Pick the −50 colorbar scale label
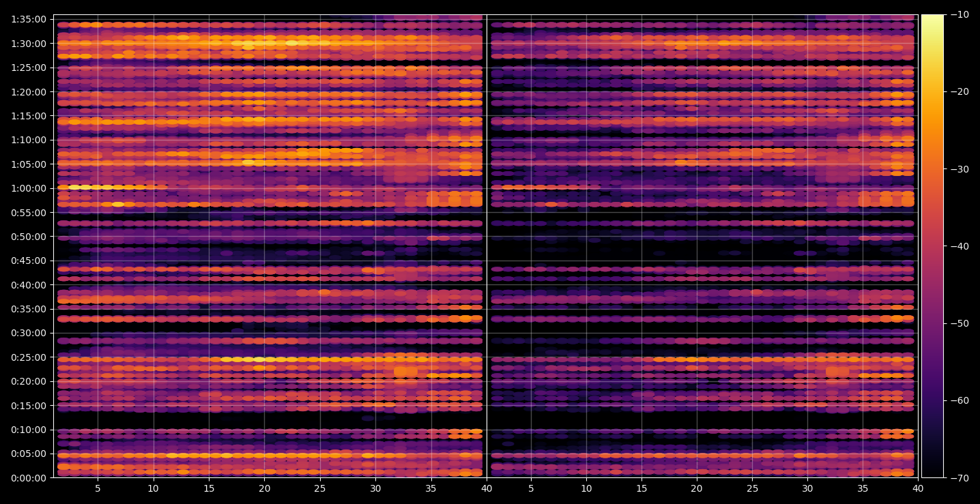The image size is (980, 504). [960, 323]
